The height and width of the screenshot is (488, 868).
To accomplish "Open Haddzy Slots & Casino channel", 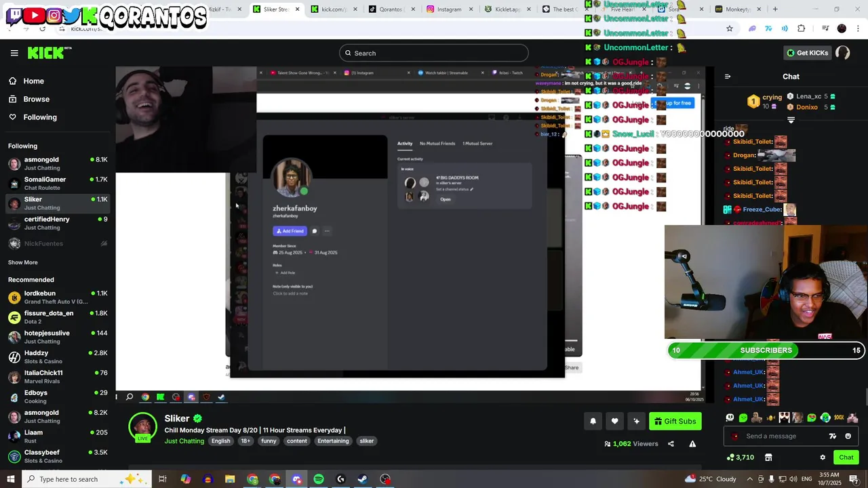I will pyautogui.click(x=58, y=357).
